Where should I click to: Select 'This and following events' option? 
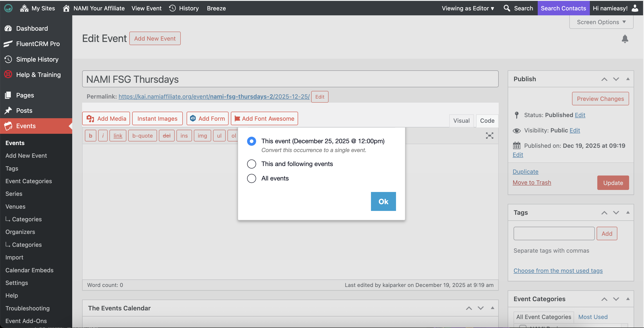click(x=251, y=164)
